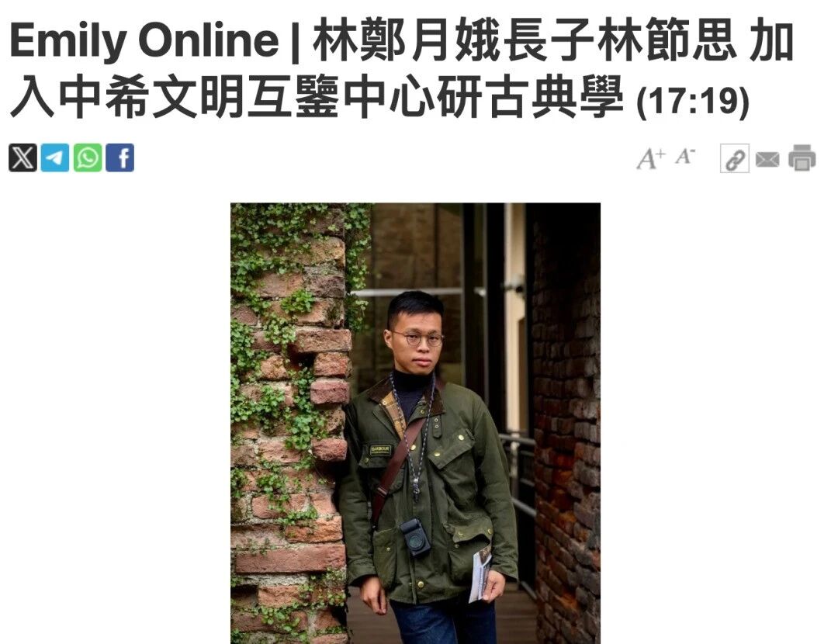Viewport: 838px width, 644px height.
Task: Click the Barbour patch on the jacket
Action: pyautogui.click(x=380, y=450)
